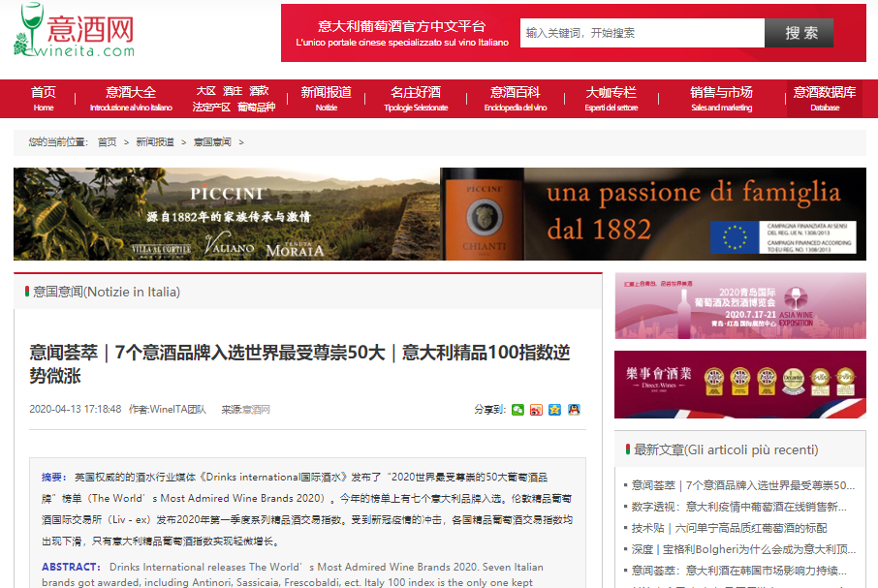Open recent article 意闻荟萃：意大利酒在韩国市场
The width and height of the screenshot is (878, 588).
point(739,571)
